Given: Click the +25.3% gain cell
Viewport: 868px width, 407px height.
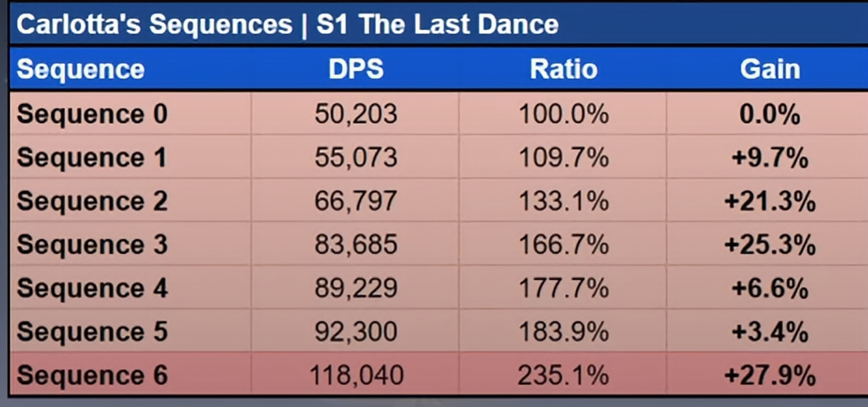Looking at the screenshot, I should point(770,245).
